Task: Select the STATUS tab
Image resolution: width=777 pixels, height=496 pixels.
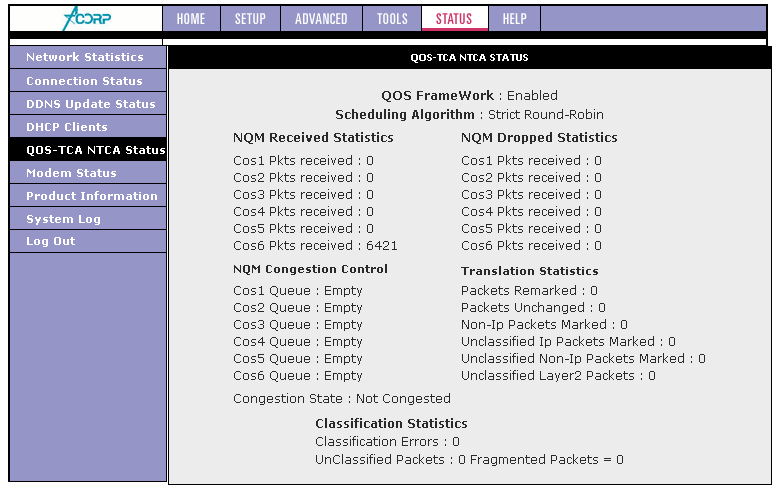Action: point(454,19)
